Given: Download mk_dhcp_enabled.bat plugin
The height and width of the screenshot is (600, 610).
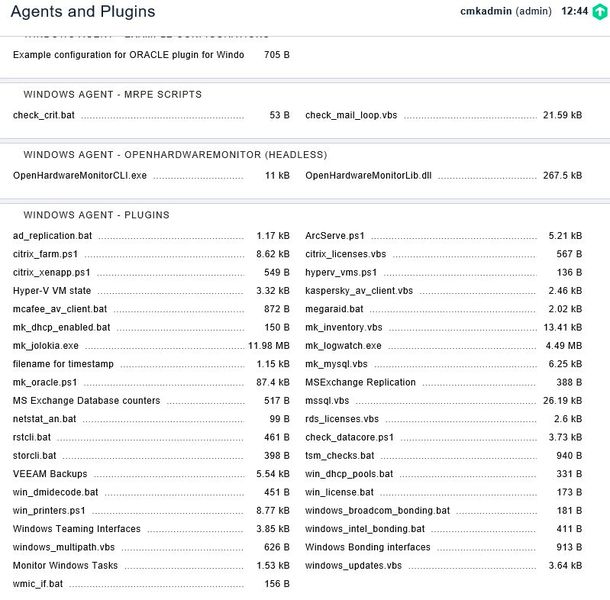Looking at the screenshot, I should [61, 327].
